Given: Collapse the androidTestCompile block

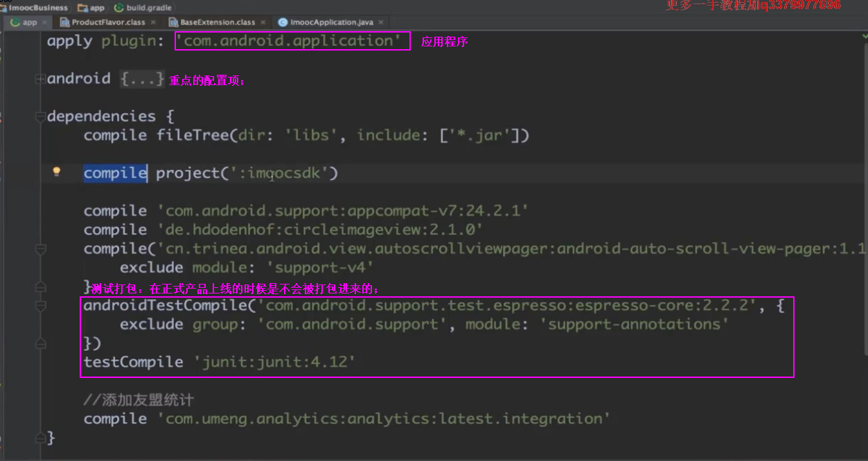Looking at the screenshot, I should point(40,305).
